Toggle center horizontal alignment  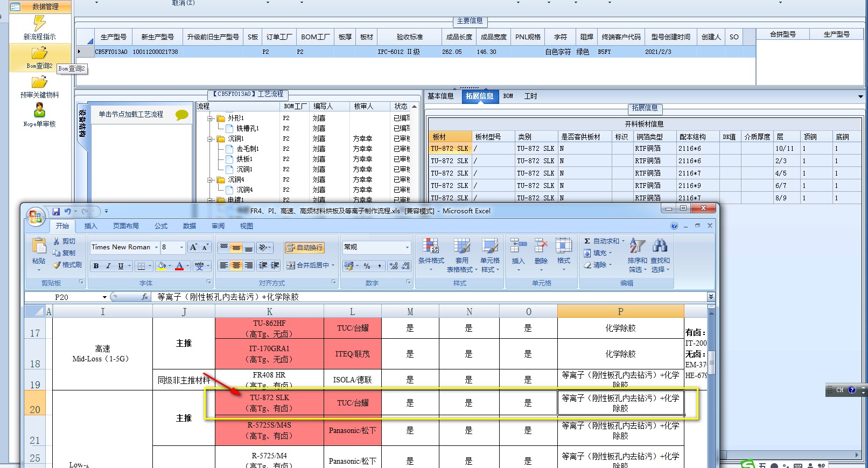(236, 266)
